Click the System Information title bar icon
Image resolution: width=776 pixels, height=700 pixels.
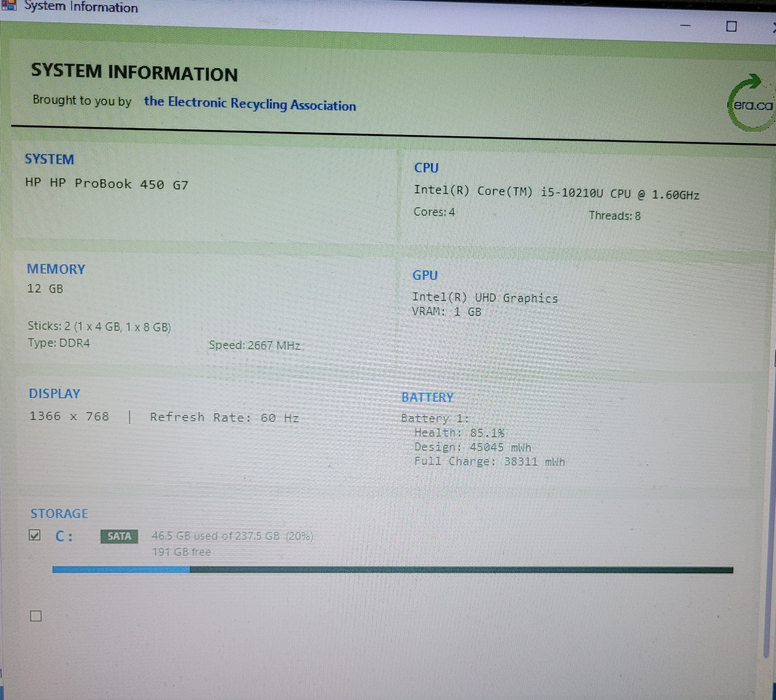(8, 5)
